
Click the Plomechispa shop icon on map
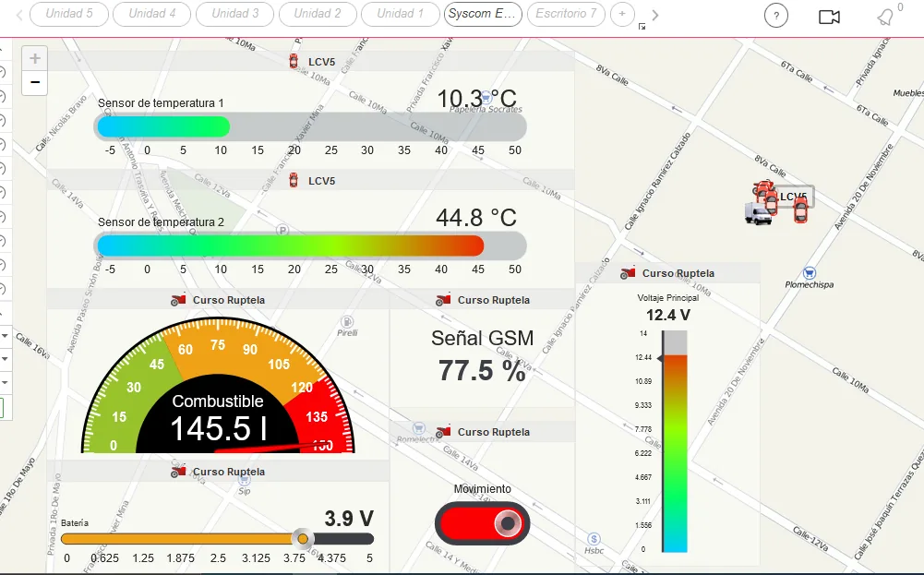pos(810,273)
